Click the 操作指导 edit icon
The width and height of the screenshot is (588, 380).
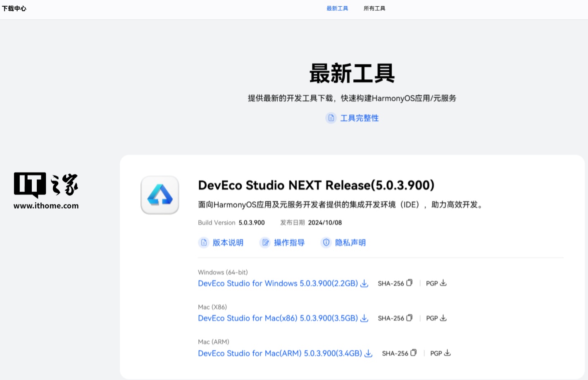click(265, 242)
